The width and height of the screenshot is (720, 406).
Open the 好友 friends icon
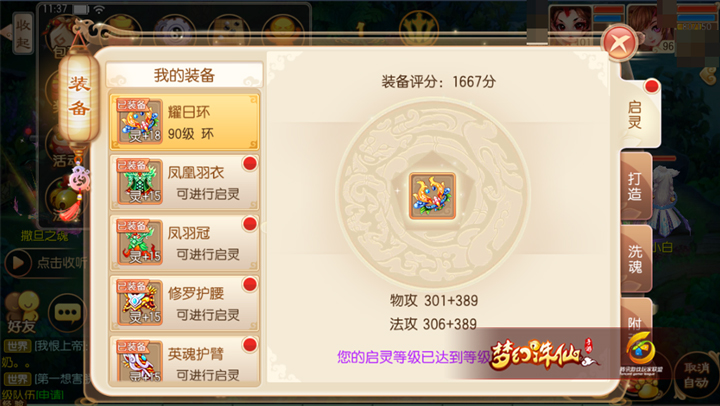pyautogui.click(x=22, y=312)
